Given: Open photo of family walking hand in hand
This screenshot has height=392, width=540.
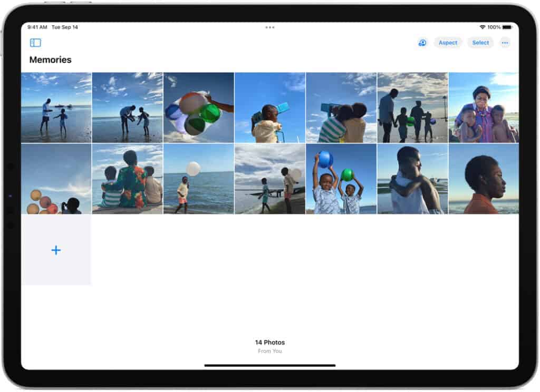Looking at the screenshot, I should click(x=412, y=107).
